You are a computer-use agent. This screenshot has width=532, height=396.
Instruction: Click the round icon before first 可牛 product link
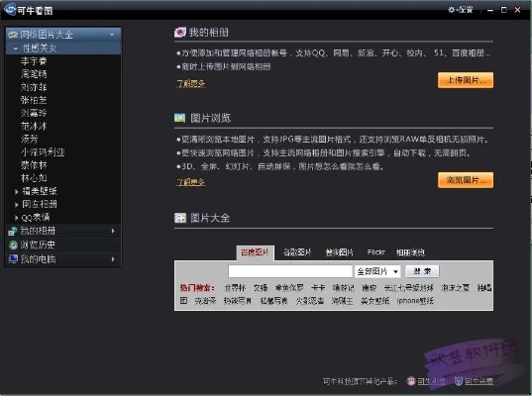(x=411, y=381)
